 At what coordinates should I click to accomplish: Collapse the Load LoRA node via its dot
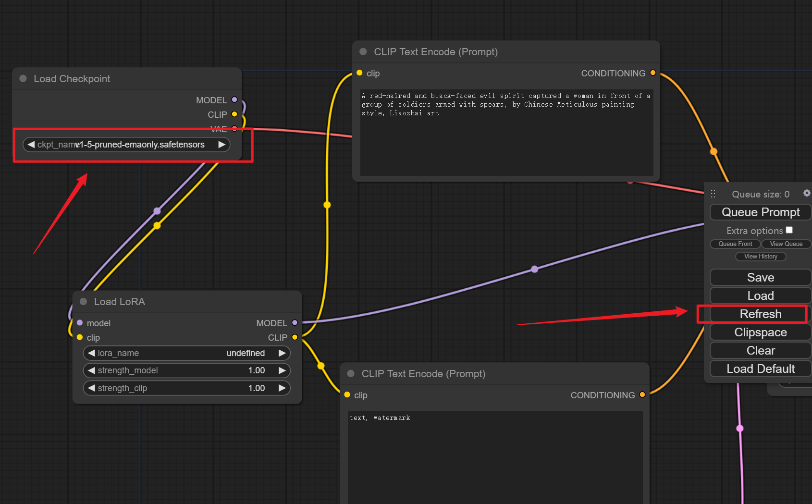(x=83, y=302)
